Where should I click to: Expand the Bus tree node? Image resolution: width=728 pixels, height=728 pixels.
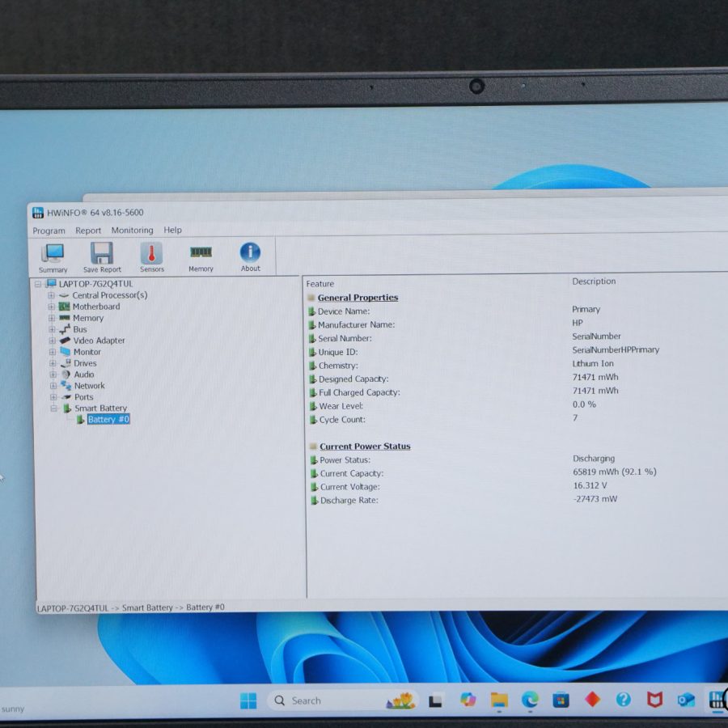click(52, 329)
